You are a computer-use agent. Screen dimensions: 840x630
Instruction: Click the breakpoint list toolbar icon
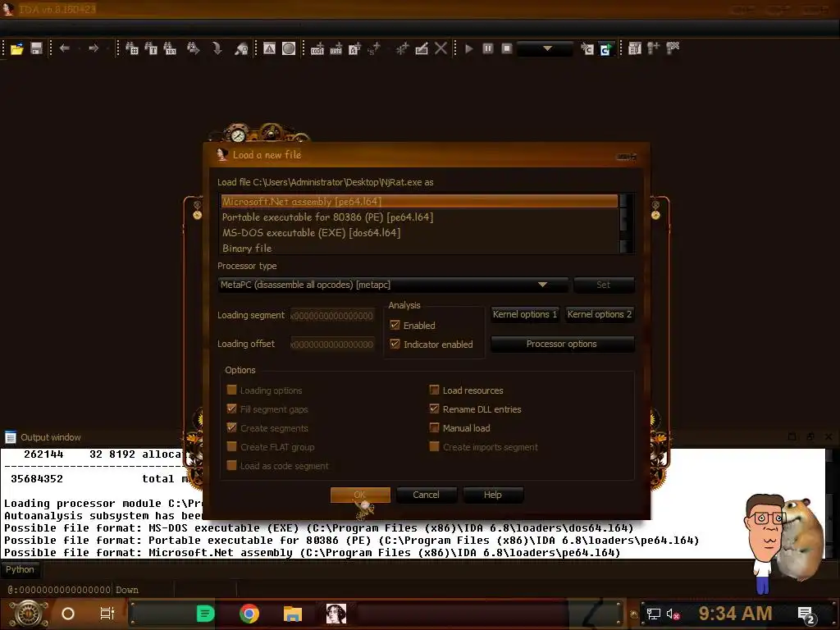coord(635,48)
